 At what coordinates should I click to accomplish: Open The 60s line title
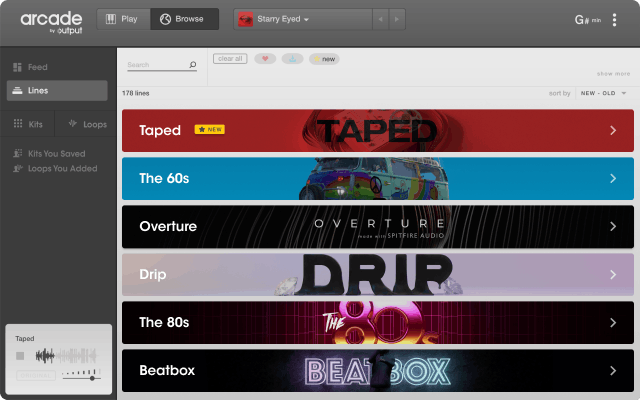click(x=164, y=178)
